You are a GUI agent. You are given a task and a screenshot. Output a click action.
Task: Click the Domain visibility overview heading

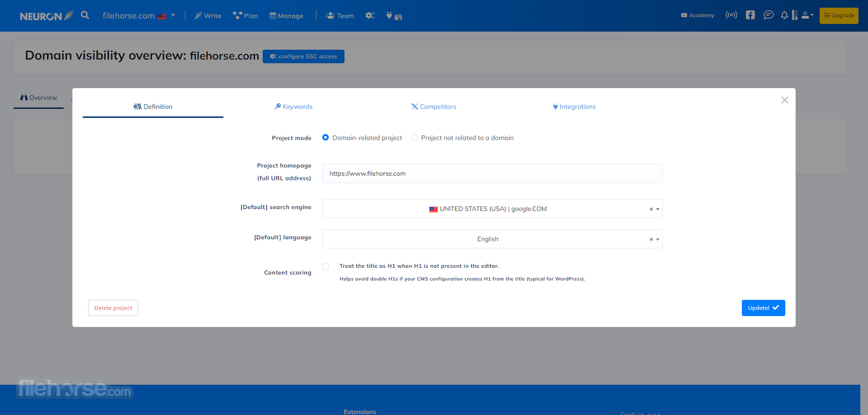[142, 56]
